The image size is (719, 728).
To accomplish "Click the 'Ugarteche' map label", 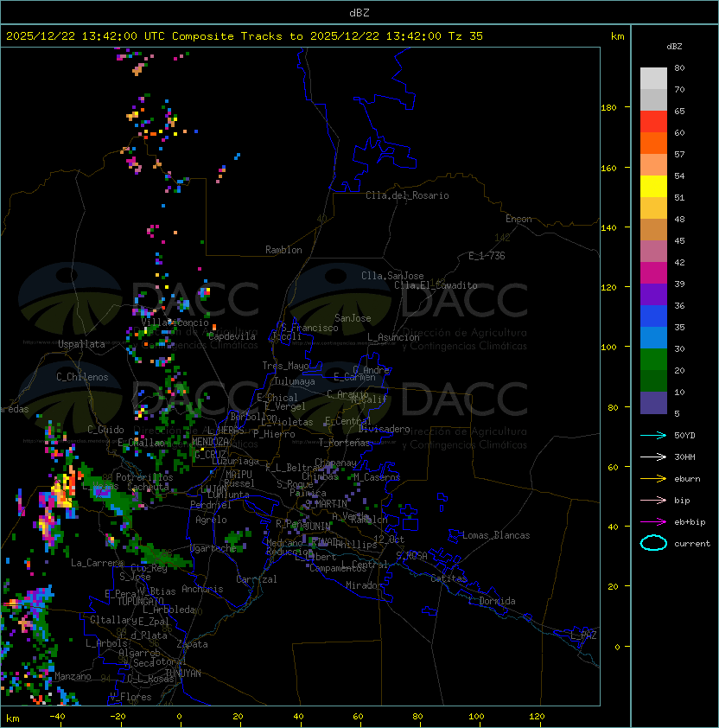I will [x=213, y=548].
